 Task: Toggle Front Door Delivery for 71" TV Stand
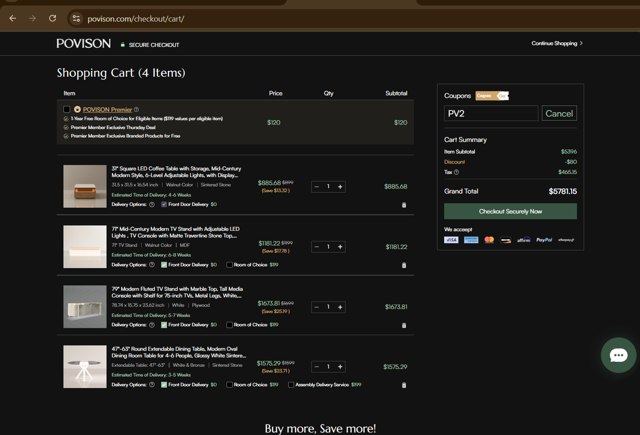pos(164,264)
